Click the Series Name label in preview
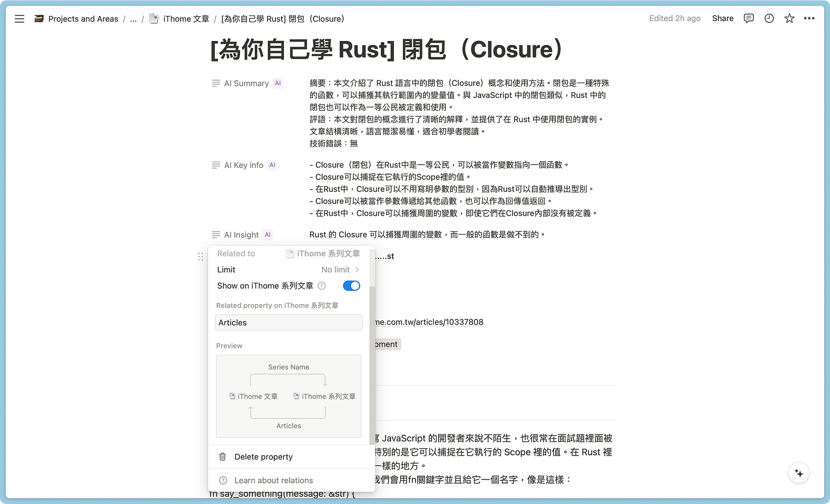Viewport: 830px width, 504px height. click(288, 367)
